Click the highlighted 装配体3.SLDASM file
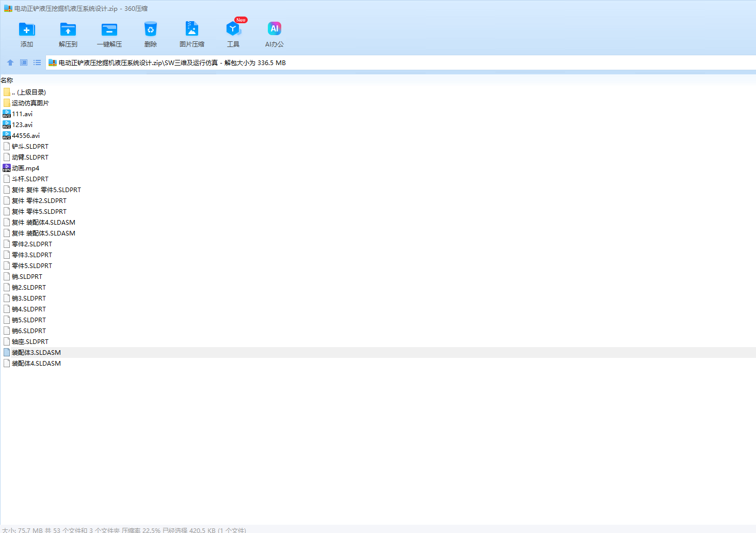The image size is (756, 533). pos(378,352)
